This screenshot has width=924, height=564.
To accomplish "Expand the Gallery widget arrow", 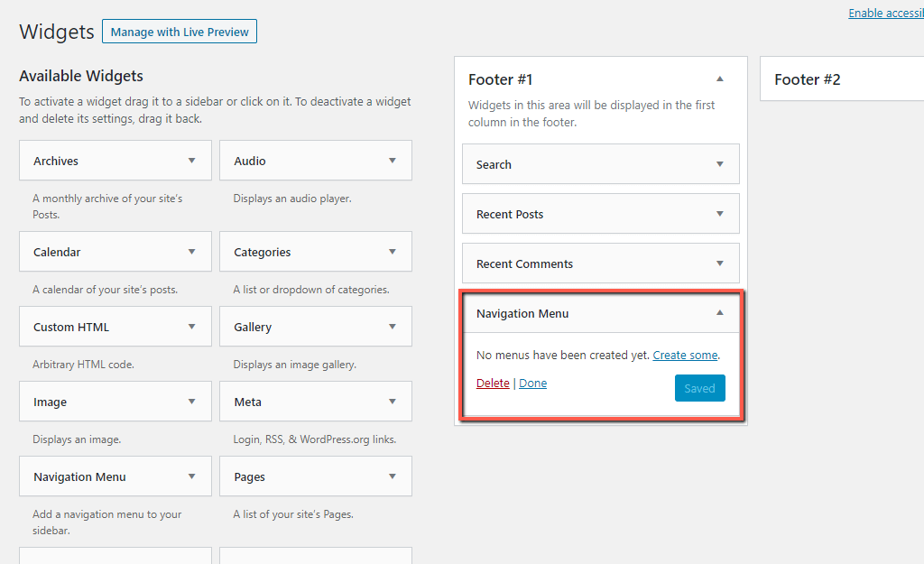I will pyautogui.click(x=393, y=327).
